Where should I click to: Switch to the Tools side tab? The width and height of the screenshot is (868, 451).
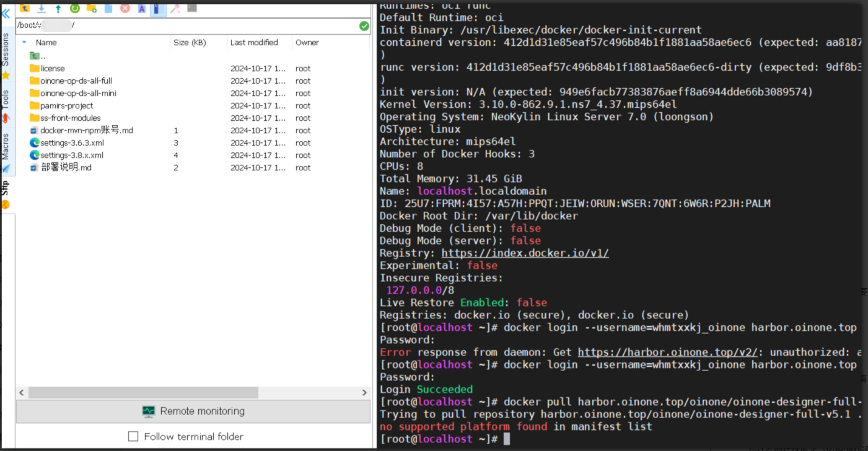pyautogui.click(x=6, y=99)
